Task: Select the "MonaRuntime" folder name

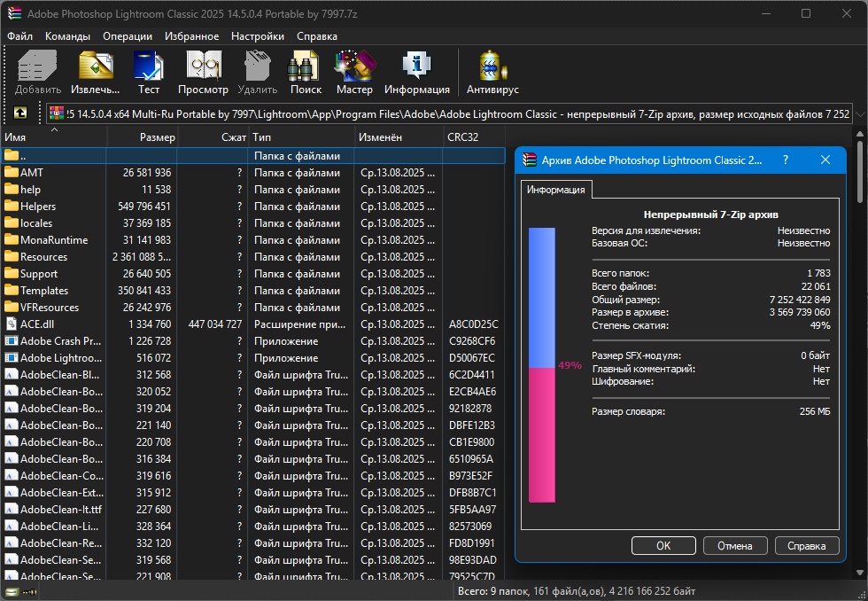Action: point(54,240)
